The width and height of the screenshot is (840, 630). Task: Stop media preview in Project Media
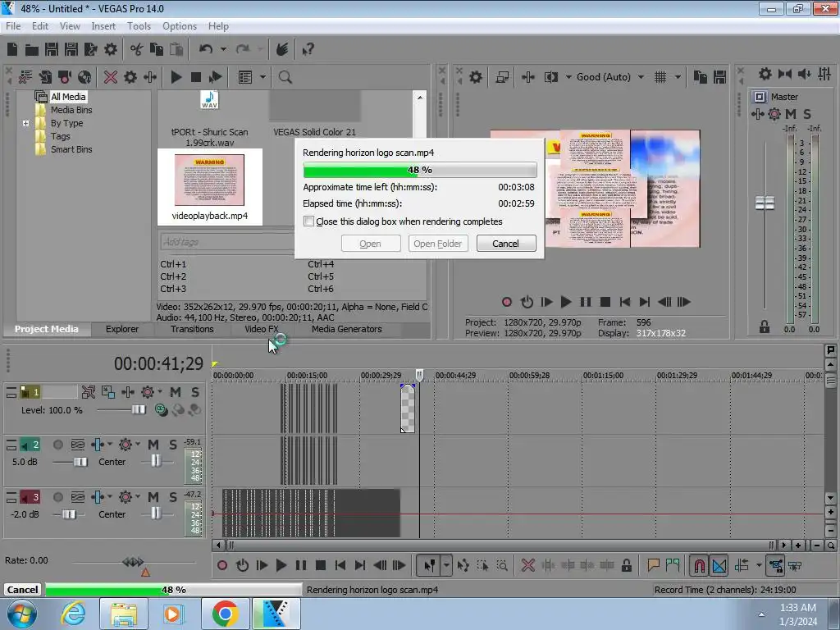(x=196, y=77)
